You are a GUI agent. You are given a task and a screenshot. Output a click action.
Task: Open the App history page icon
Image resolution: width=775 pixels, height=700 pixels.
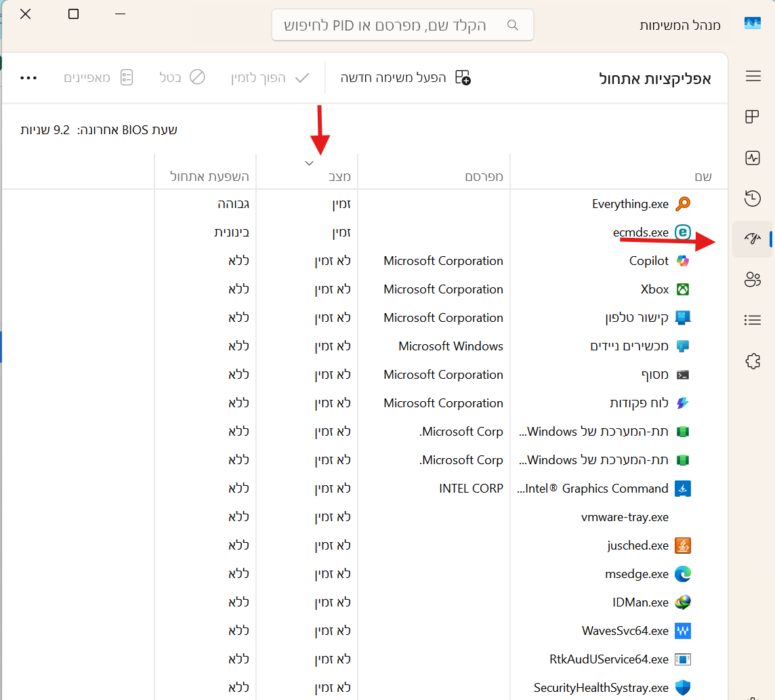point(753,198)
